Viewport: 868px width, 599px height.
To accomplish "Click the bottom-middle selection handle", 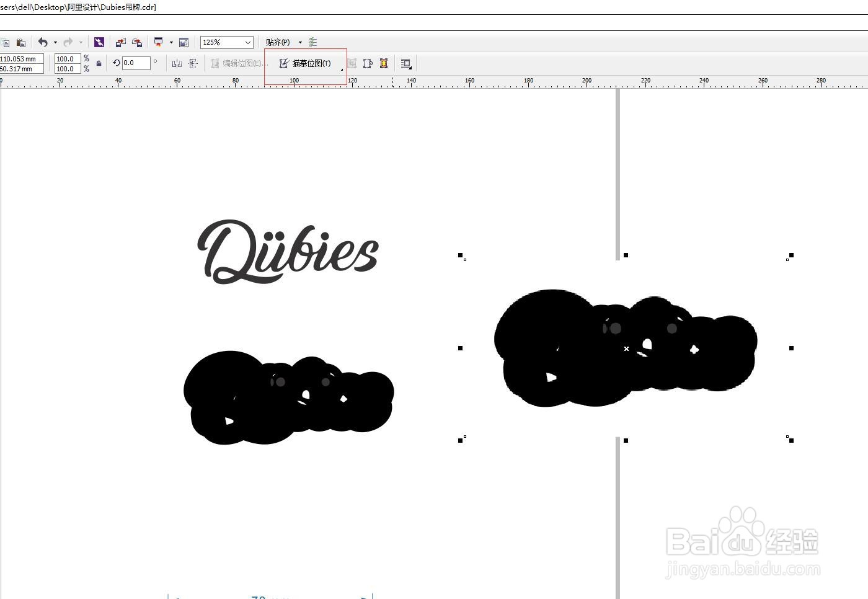I will (x=626, y=440).
